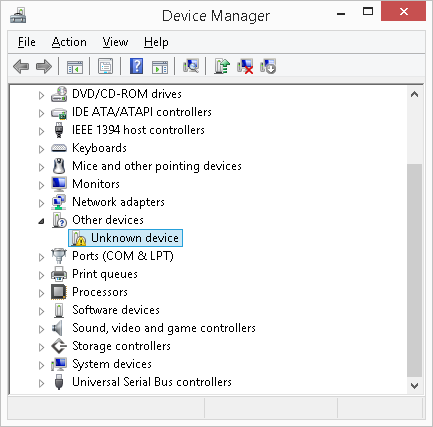Viewport: 433px width, 427px height.
Task: Select Sound, video and game controllers
Action: tap(164, 328)
